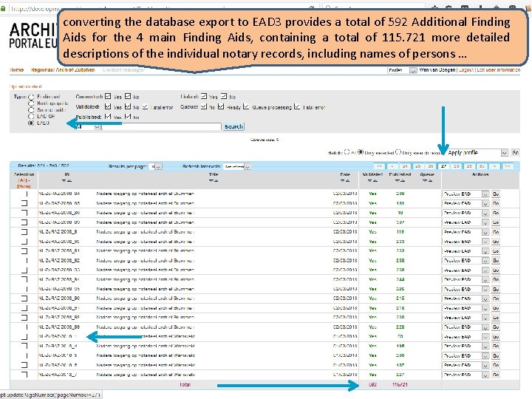Screen dimensions: 532x399
Task: Click the up sort arrow under Date
Action: click(x=347, y=181)
